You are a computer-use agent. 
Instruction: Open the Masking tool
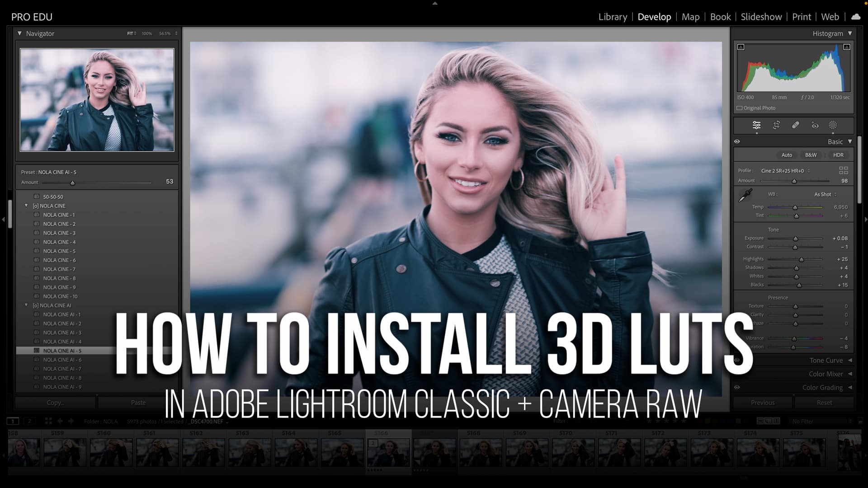click(833, 125)
